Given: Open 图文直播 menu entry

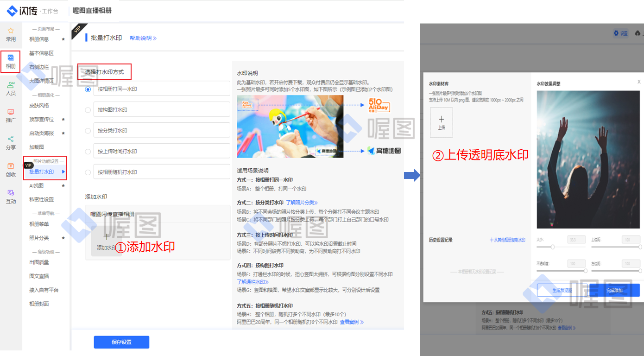Looking at the screenshot, I should 39,276.
